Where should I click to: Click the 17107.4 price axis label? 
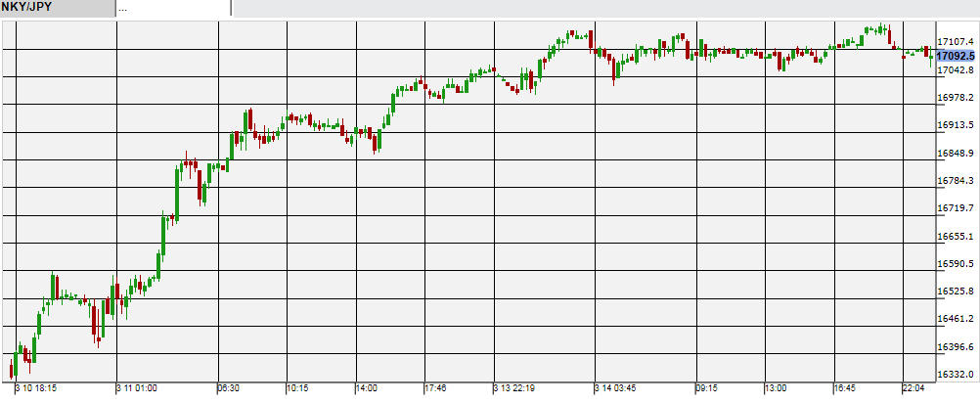tap(955, 42)
